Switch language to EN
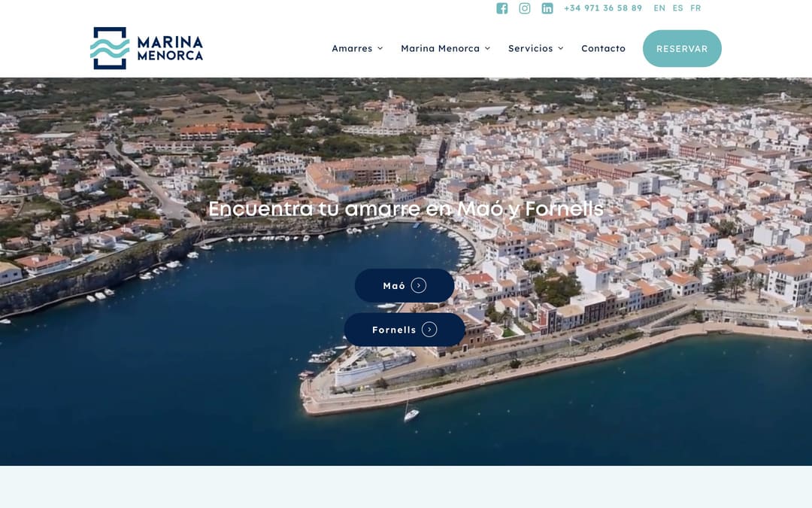Image resolution: width=812 pixels, height=508 pixels. point(659,8)
